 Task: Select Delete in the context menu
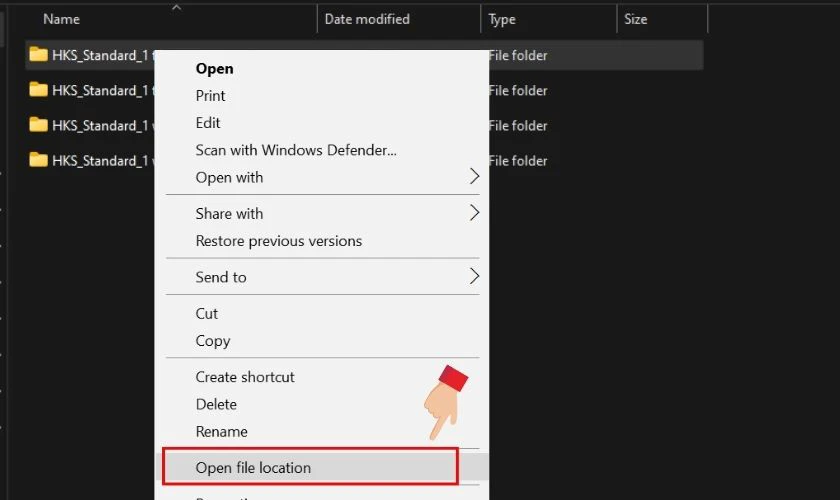click(216, 404)
